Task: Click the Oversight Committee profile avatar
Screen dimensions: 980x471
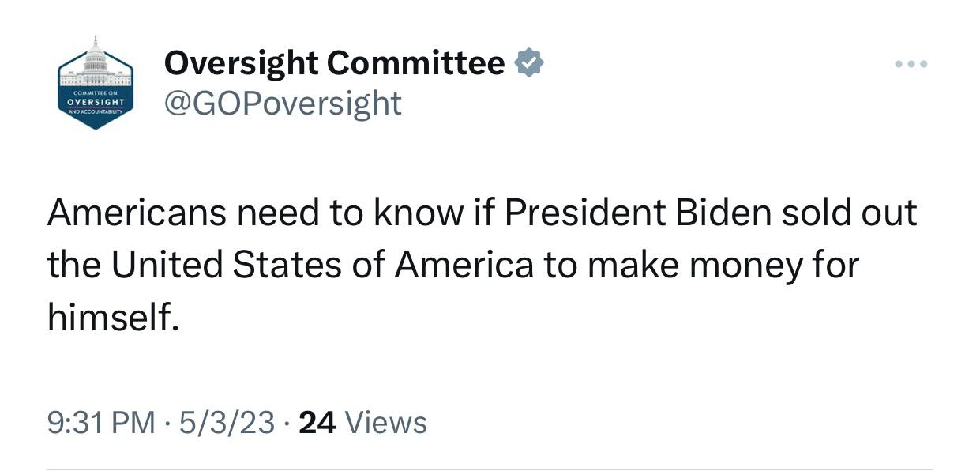Action: click(x=96, y=83)
